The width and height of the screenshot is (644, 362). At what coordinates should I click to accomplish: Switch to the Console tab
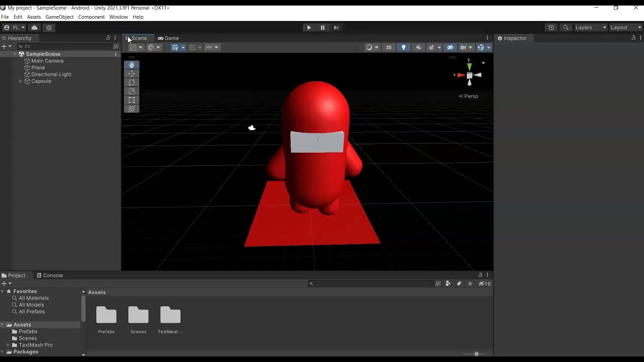(49, 275)
